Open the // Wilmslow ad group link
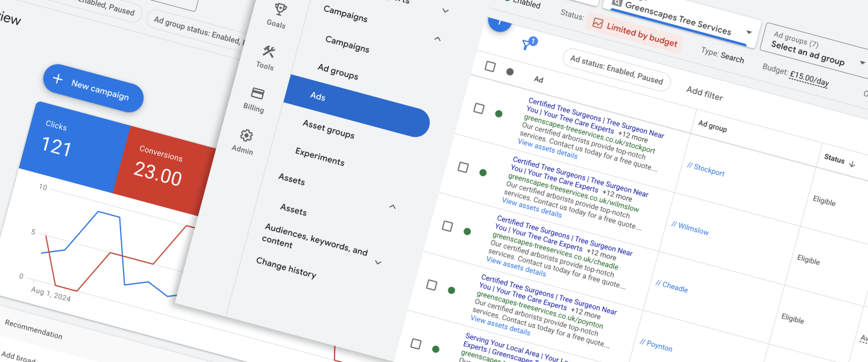The height and width of the screenshot is (362, 868). click(690, 228)
